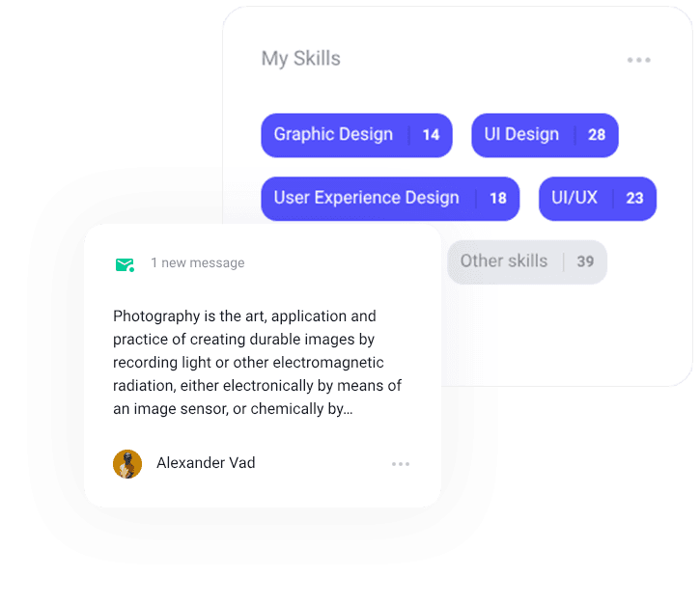
Task: Click Alexander Vad's profile avatar
Action: coord(127,464)
